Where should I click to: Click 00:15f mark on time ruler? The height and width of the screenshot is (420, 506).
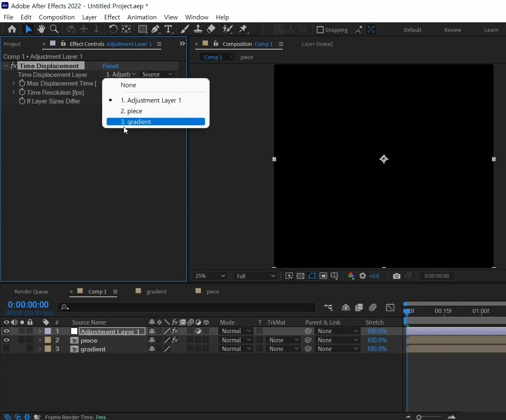(443, 311)
